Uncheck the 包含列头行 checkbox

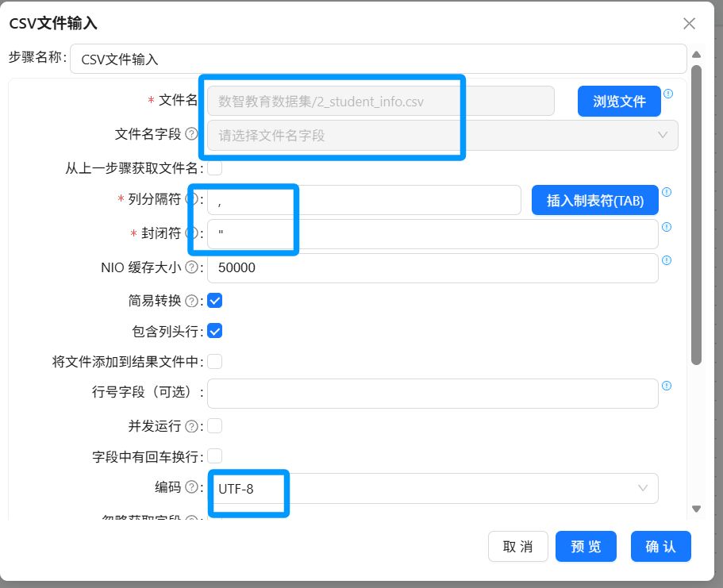click(x=215, y=331)
